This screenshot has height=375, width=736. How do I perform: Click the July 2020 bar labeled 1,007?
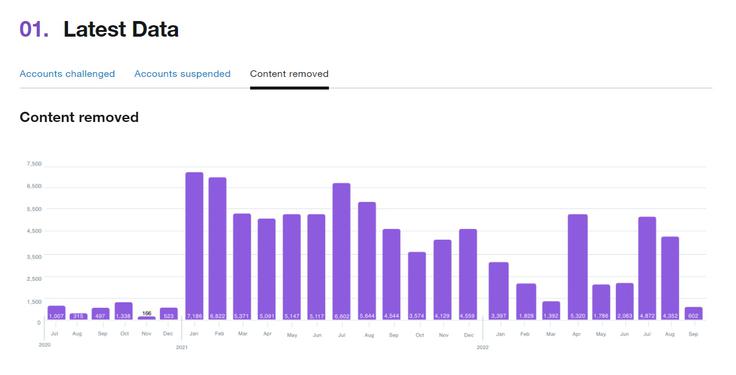click(56, 313)
